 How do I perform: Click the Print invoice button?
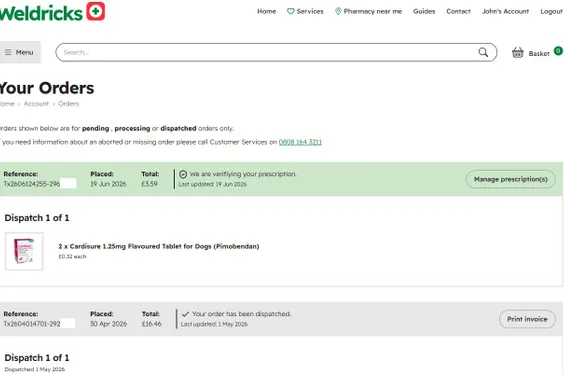(x=527, y=319)
